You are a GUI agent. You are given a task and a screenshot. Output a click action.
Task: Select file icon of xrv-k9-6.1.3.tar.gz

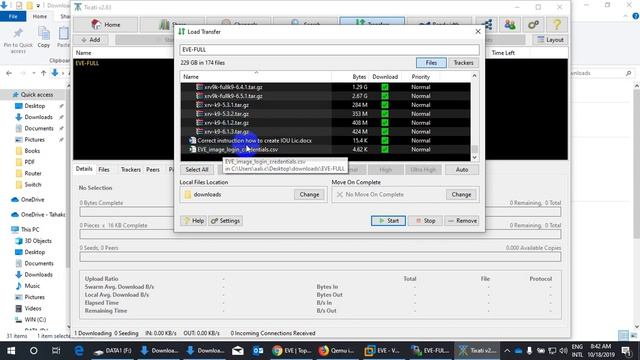[x=199, y=131]
